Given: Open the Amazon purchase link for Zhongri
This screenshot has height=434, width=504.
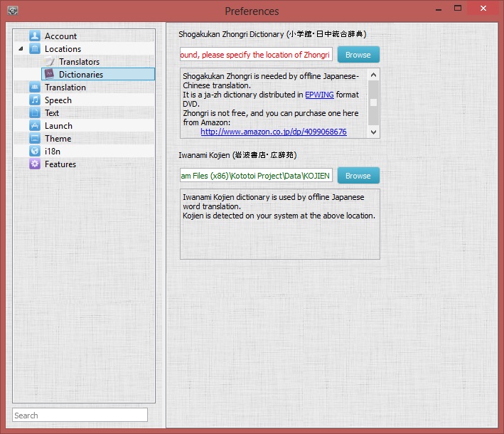Looking at the screenshot, I should pyautogui.click(x=274, y=132).
